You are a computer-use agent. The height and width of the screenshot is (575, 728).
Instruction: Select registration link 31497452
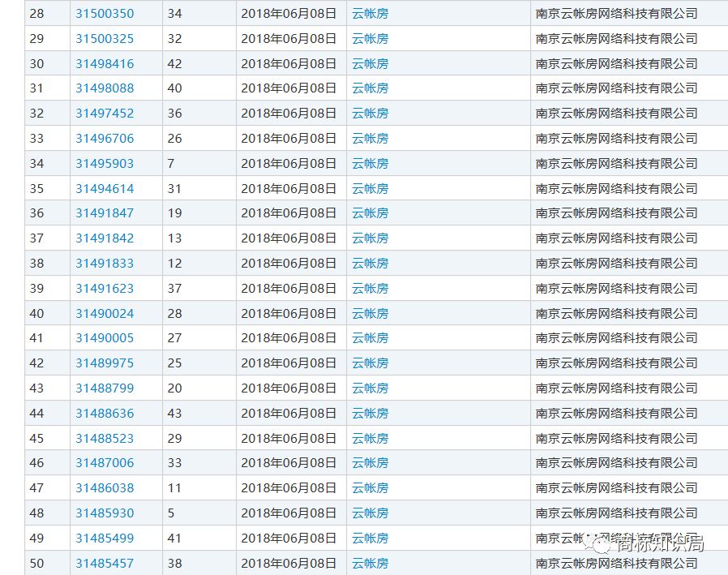pyautogui.click(x=105, y=114)
